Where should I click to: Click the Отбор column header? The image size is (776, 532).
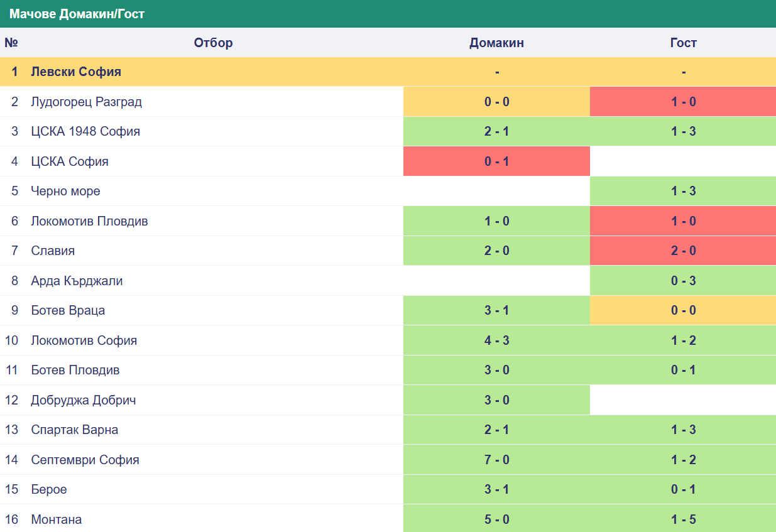pos(213,43)
